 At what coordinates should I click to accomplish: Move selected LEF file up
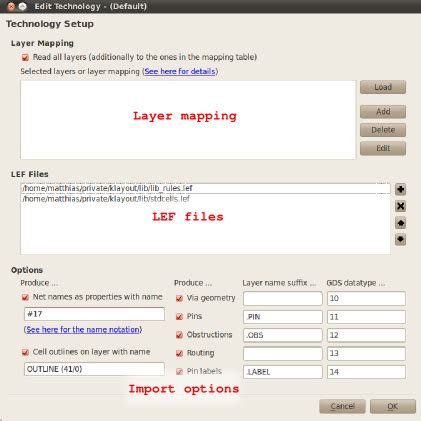point(400,223)
